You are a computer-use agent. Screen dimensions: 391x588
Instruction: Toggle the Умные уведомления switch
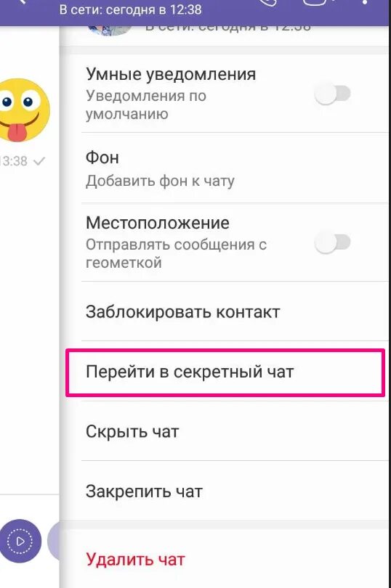332,94
